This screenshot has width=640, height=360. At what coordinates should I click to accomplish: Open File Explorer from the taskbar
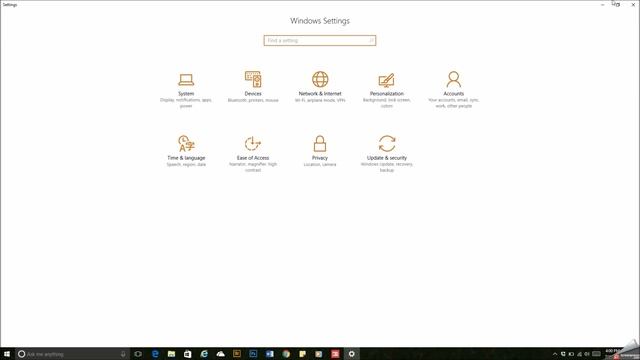(x=171, y=354)
